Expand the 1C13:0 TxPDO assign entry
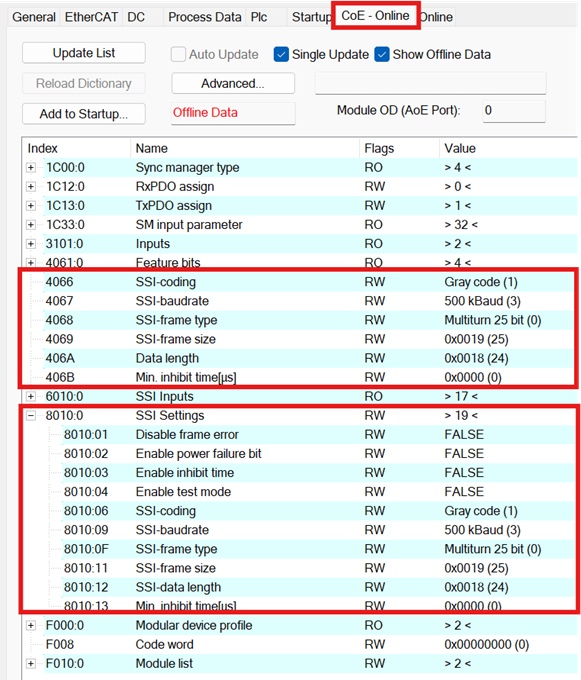This screenshot has width=581, height=680. (x=31, y=206)
